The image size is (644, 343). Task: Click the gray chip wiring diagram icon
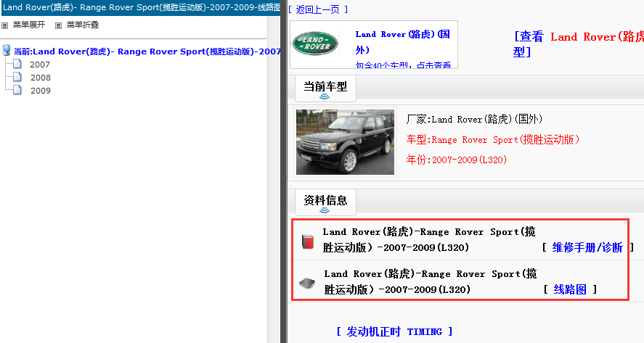307,283
